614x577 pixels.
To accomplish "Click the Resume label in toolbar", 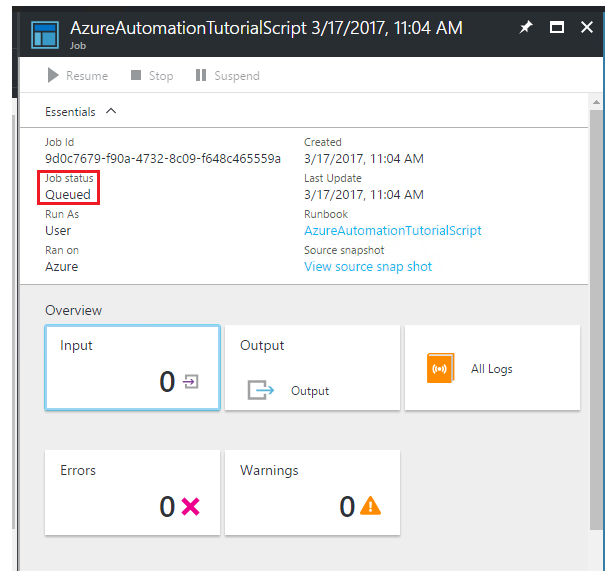I will click(x=87, y=76).
